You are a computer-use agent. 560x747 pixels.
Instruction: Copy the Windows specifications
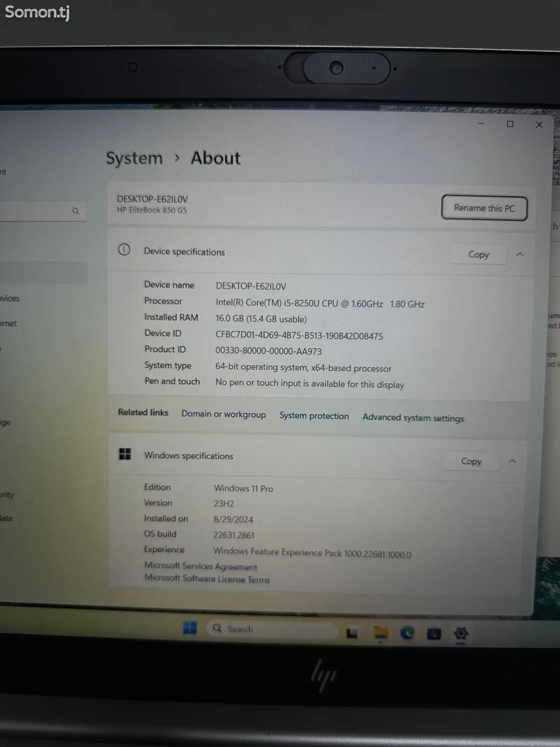click(471, 461)
